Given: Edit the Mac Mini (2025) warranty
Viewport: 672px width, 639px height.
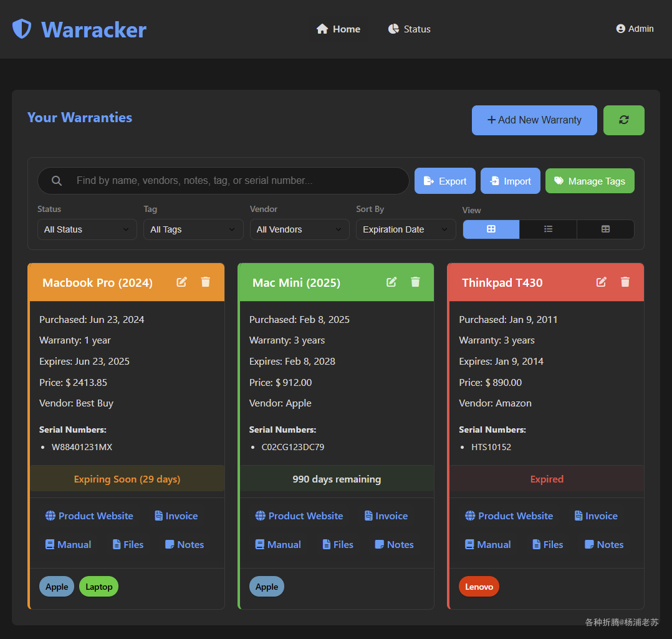Looking at the screenshot, I should coord(391,282).
